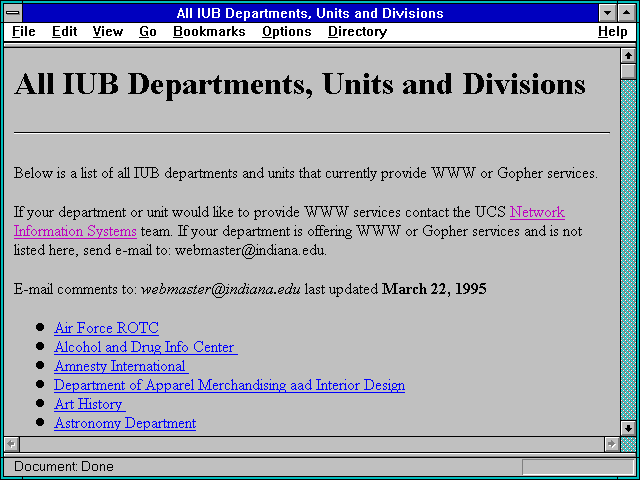The height and width of the screenshot is (480, 640).
Task: Click the horizontal scrollbar right arrow
Action: [612, 444]
